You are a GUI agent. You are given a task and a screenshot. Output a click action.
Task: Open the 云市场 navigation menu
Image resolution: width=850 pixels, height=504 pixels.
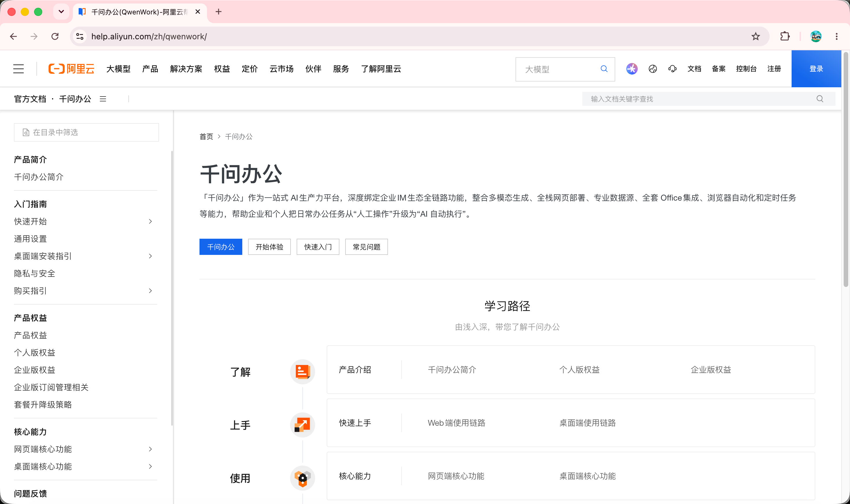tap(282, 69)
